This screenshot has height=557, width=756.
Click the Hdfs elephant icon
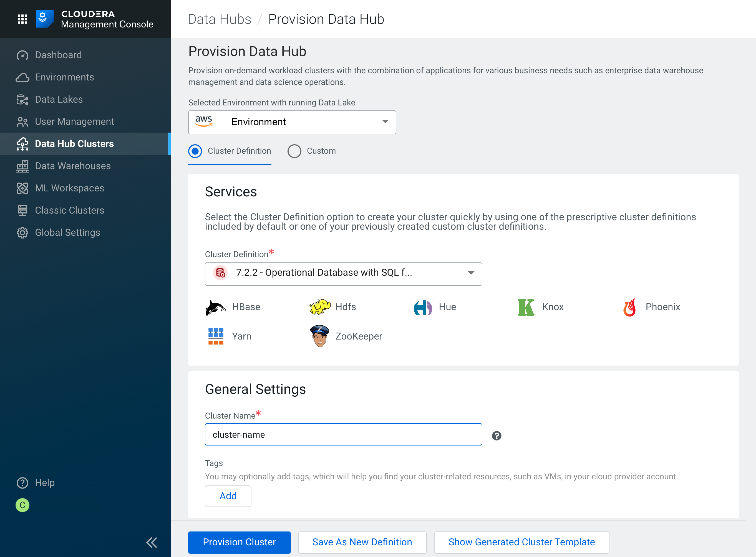(319, 307)
